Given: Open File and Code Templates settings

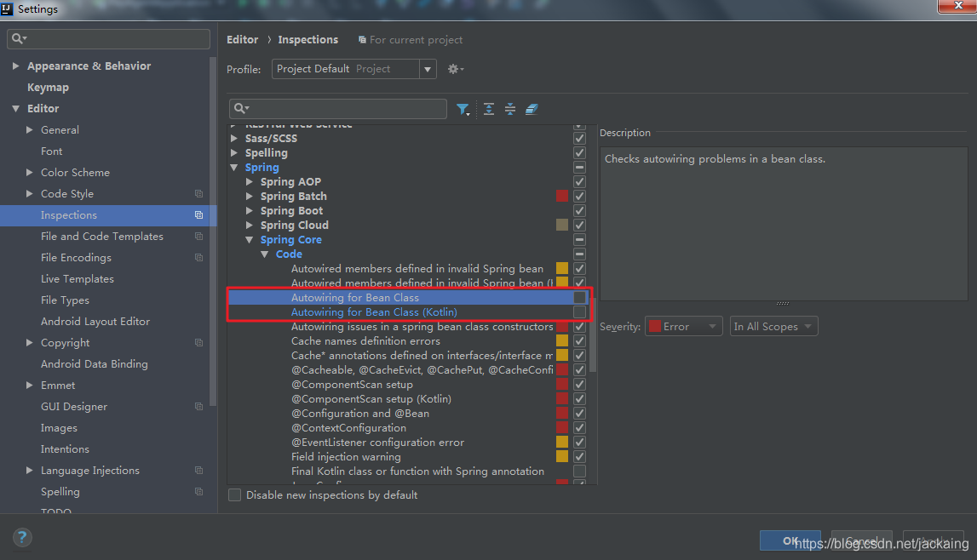Looking at the screenshot, I should tap(102, 237).
